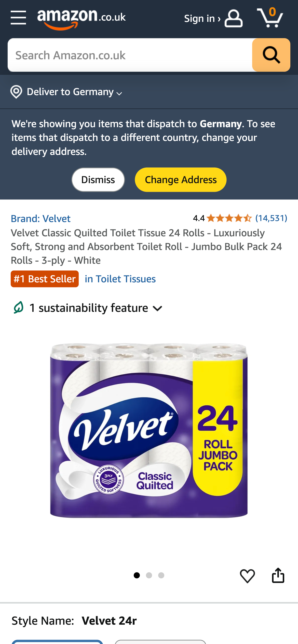
Task: Select the third image carousel dot
Action: coord(161,575)
